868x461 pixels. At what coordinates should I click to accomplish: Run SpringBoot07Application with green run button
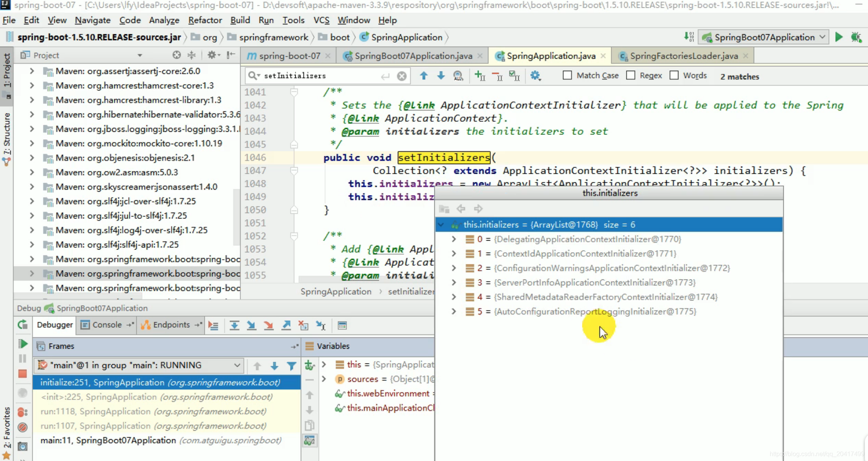[839, 37]
